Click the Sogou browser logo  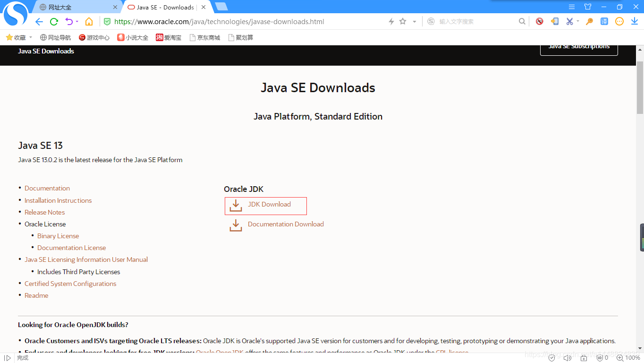coord(16,14)
